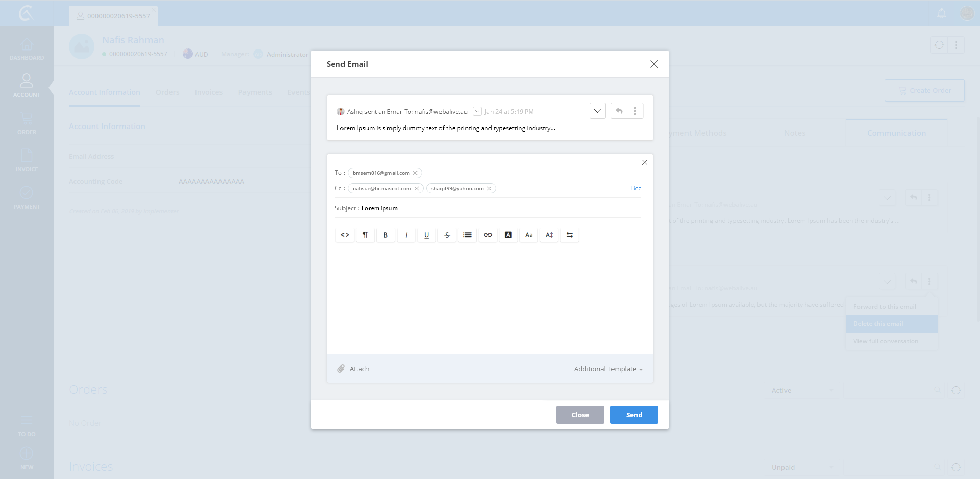This screenshot has height=479, width=980.
Task: Open the font family Aa option
Action: pos(528,235)
